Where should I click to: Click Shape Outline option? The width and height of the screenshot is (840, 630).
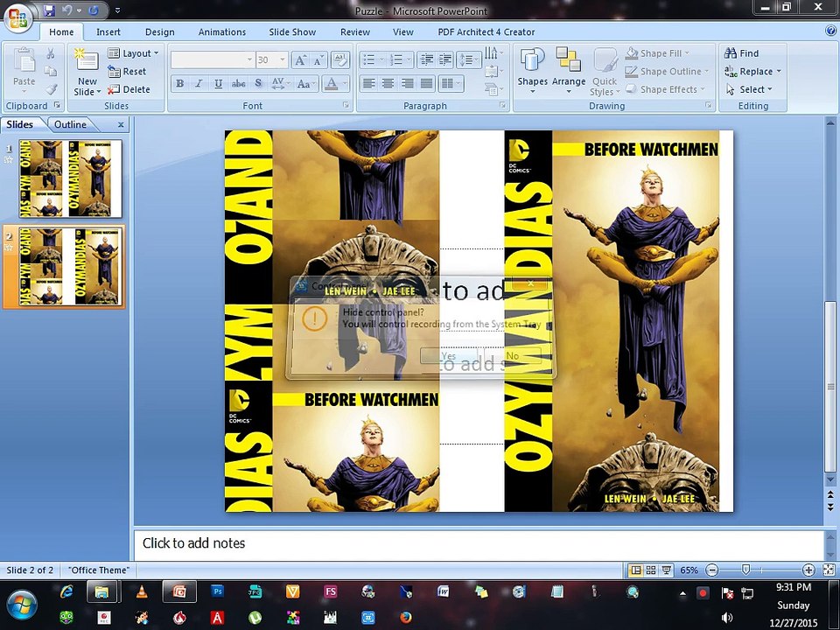(x=667, y=71)
